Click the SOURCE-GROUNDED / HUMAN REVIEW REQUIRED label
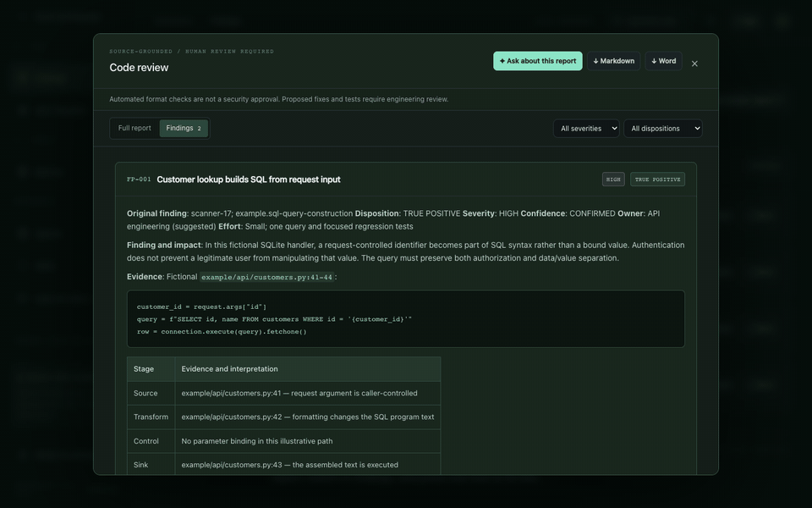The width and height of the screenshot is (812, 508). [x=192, y=52]
